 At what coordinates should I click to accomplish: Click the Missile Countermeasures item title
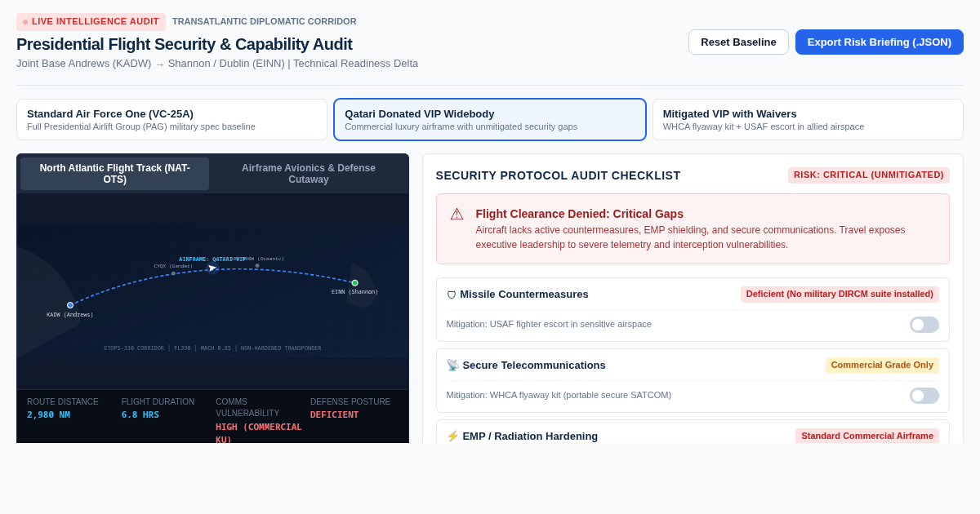click(x=524, y=295)
